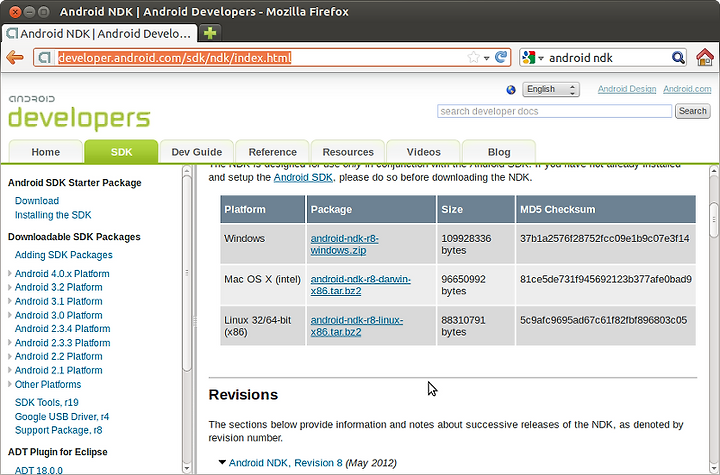The width and height of the screenshot is (720, 475).
Task: Switch to the Home tab
Action: pos(45,152)
